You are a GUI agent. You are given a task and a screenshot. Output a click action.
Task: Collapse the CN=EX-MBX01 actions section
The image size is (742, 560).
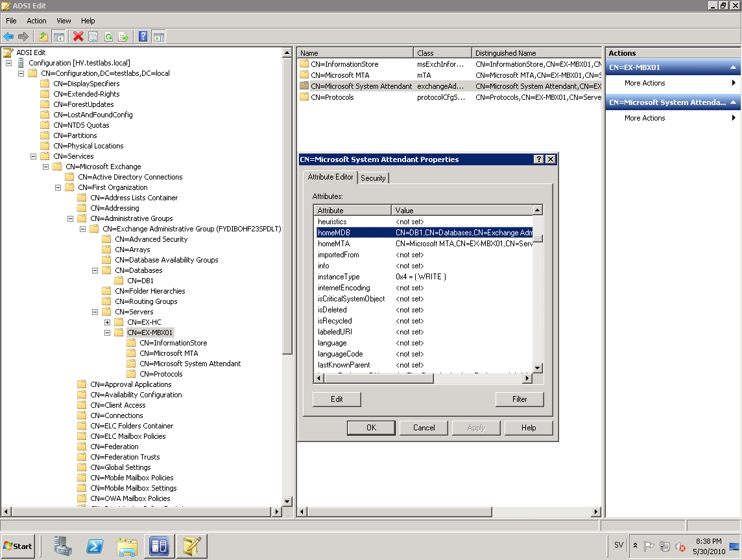[733, 67]
